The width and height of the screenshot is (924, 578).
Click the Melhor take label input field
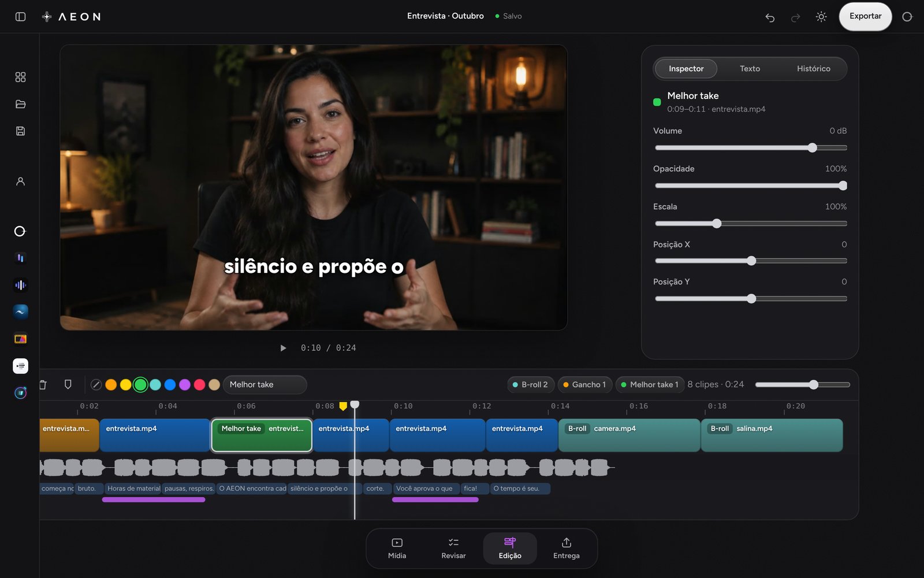(264, 385)
